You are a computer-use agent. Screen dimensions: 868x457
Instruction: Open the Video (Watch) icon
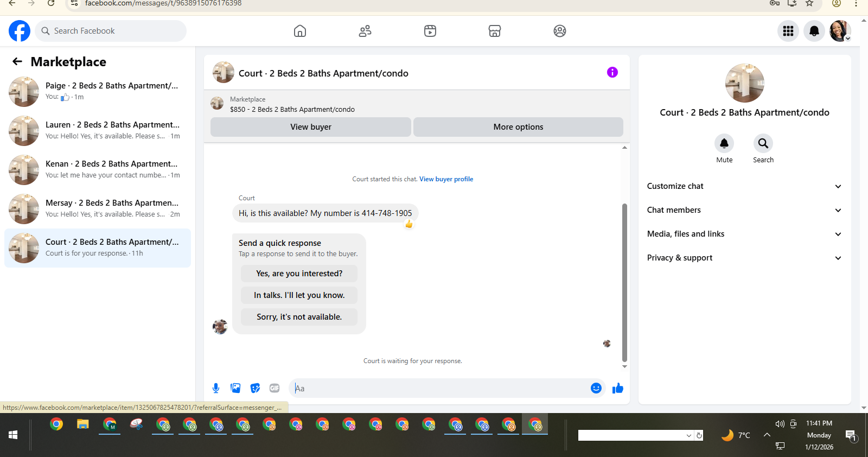[430, 31]
